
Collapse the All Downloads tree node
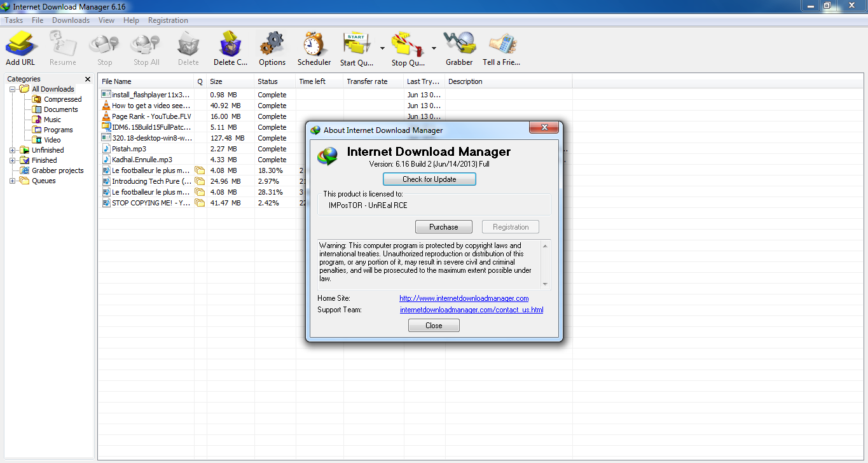(x=13, y=89)
